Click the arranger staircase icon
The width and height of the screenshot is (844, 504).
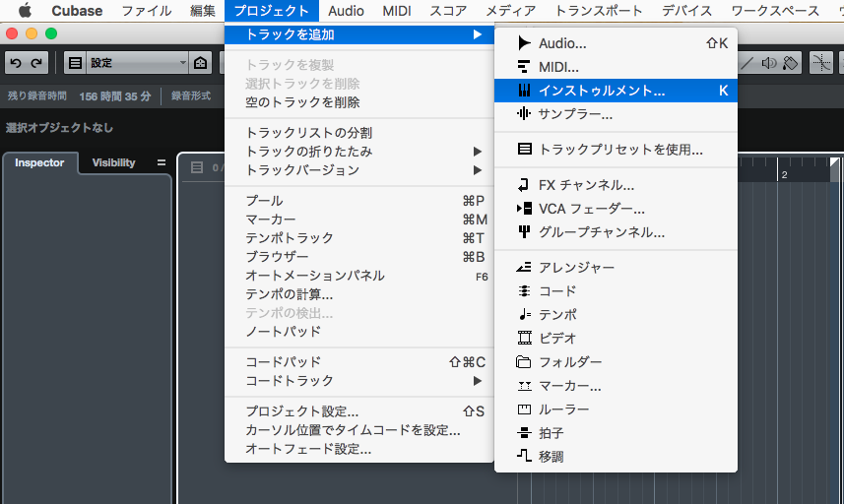(x=524, y=268)
